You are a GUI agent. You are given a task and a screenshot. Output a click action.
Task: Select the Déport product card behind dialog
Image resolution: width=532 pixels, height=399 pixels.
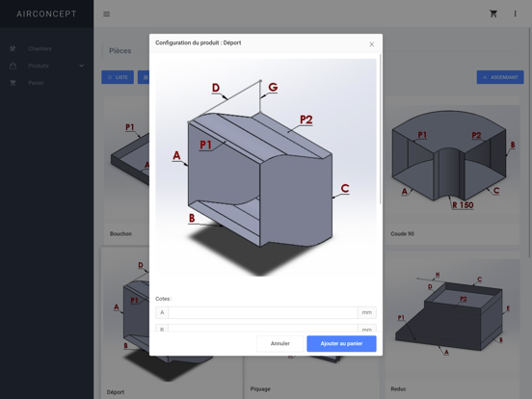125,324
